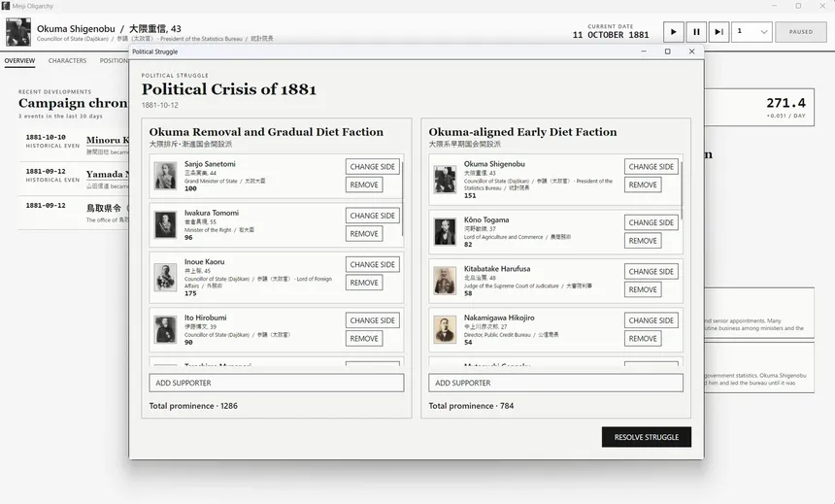This screenshot has width=835, height=504.
Task: Change side for Ito Hirobumi
Action: coord(372,320)
